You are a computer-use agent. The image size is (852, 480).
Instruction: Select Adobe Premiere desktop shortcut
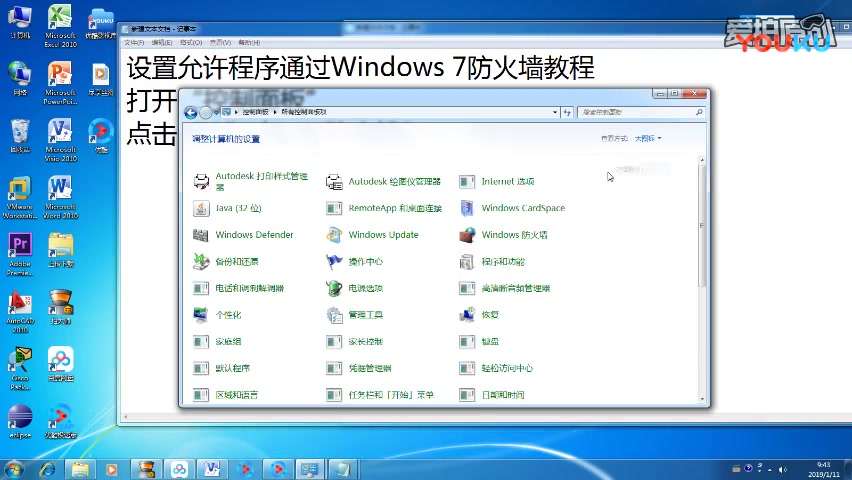coord(20,254)
